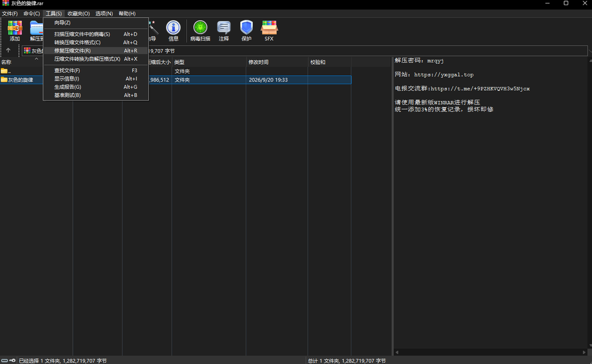Click the drive icon in the status bar
This screenshot has width=592, height=364.
pos(5,361)
